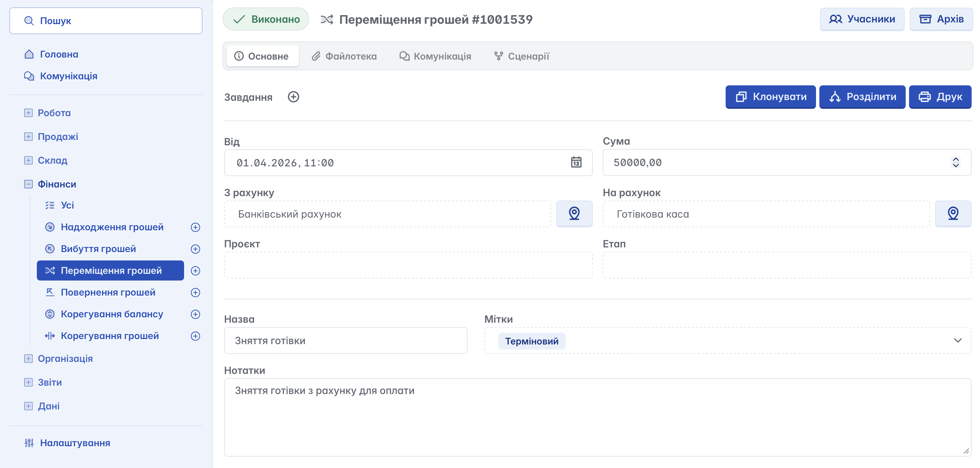Click location icon beside На рахунок field
This screenshot has width=980, height=468.
[953, 214]
